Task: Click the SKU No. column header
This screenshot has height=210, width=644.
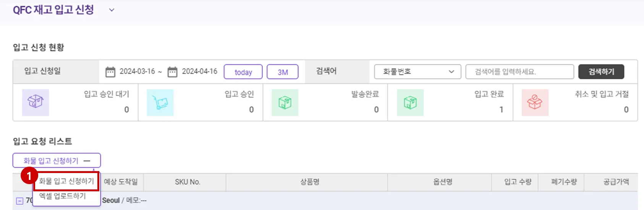Action: pos(187,182)
